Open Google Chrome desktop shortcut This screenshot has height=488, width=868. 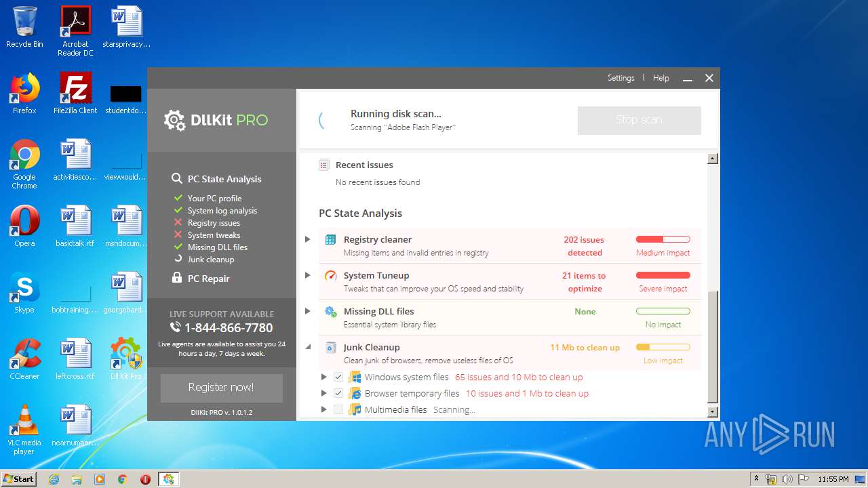click(x=24, y=164)
